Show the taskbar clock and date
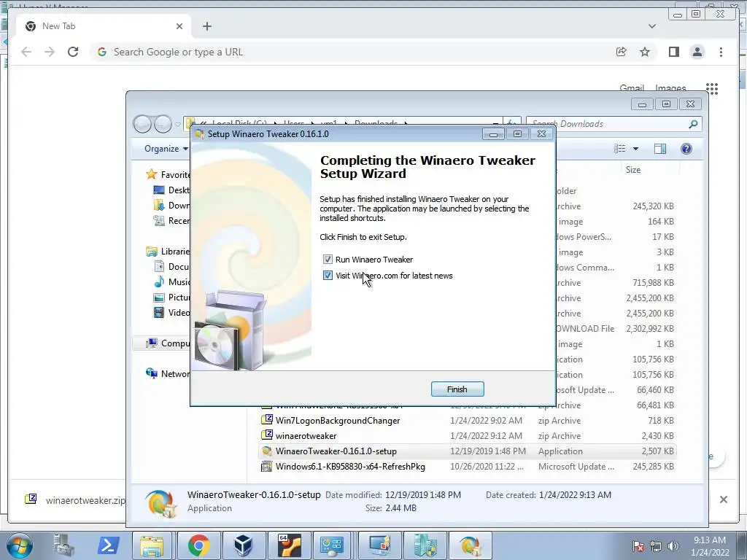The height and width of the screenshot is (560, 747). click(710, 546)
